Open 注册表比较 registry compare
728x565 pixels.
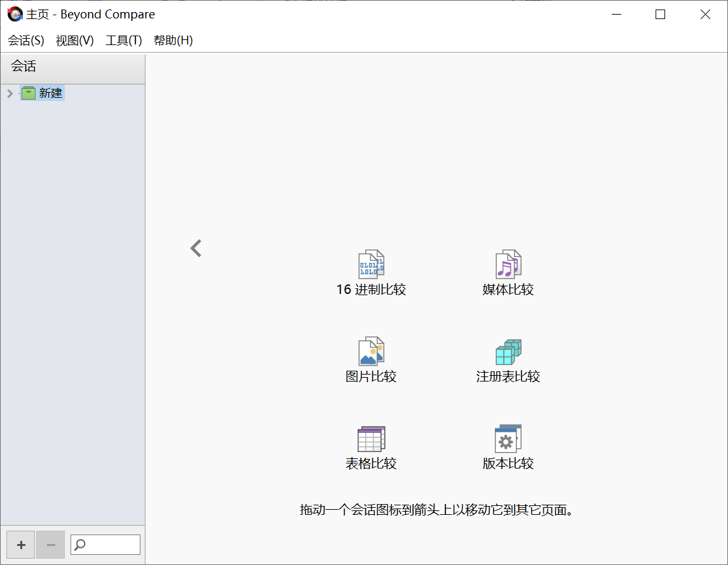508,352
